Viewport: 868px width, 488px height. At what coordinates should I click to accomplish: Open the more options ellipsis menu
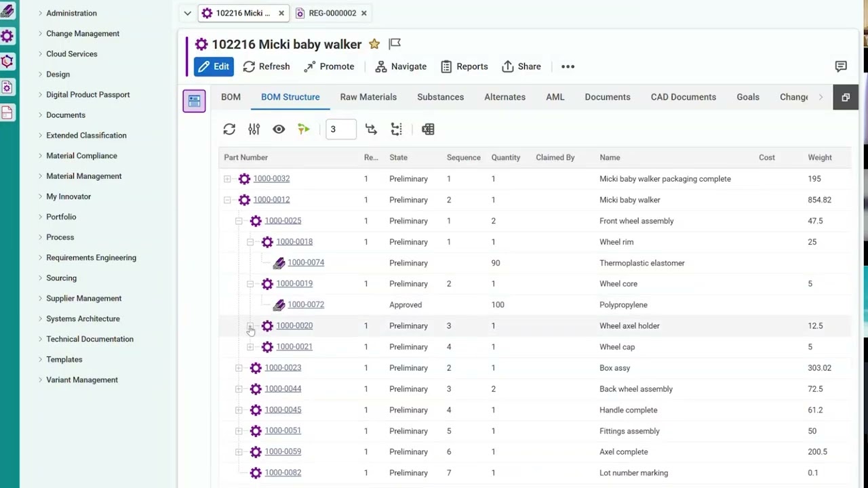[568, 66]
